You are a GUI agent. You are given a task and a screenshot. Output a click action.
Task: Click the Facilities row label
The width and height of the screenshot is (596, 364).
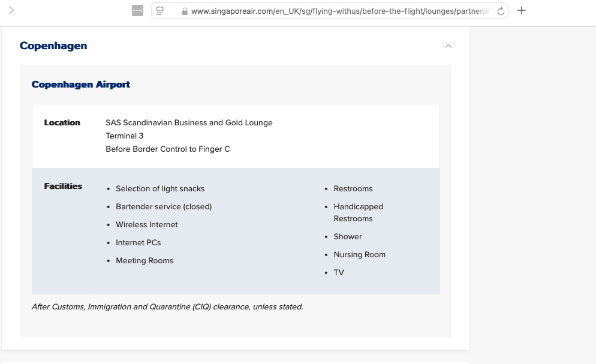pos(63,186)
